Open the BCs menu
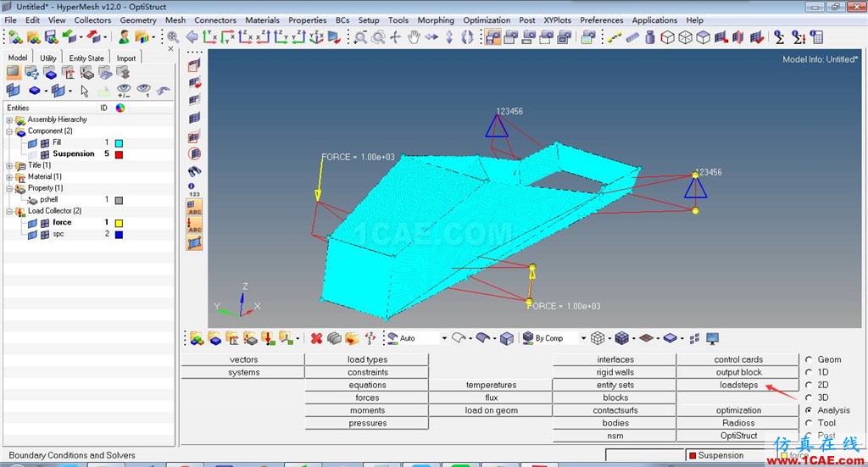Viewport: 868px width, 467px height. coord(342,20)
